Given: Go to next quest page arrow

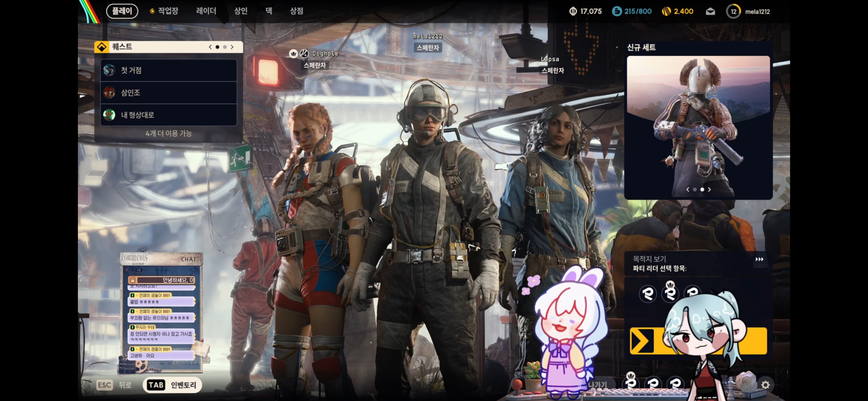Looking at the screenshot, I should [x=232, y=47].
